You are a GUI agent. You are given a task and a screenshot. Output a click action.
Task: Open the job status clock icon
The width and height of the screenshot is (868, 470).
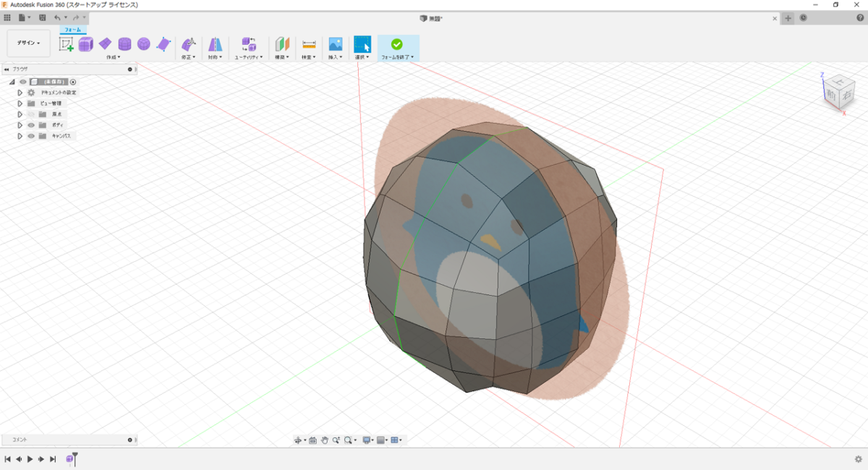coord(804,17)
